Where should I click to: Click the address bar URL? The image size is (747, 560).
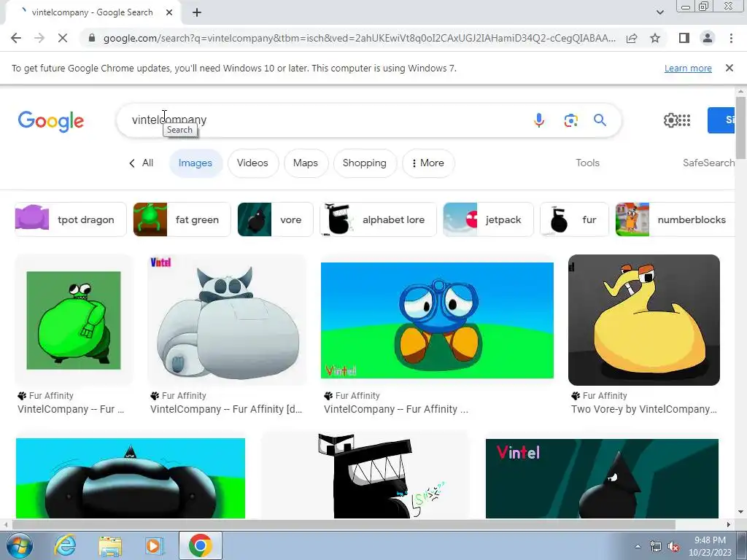[x=360, y=38]
